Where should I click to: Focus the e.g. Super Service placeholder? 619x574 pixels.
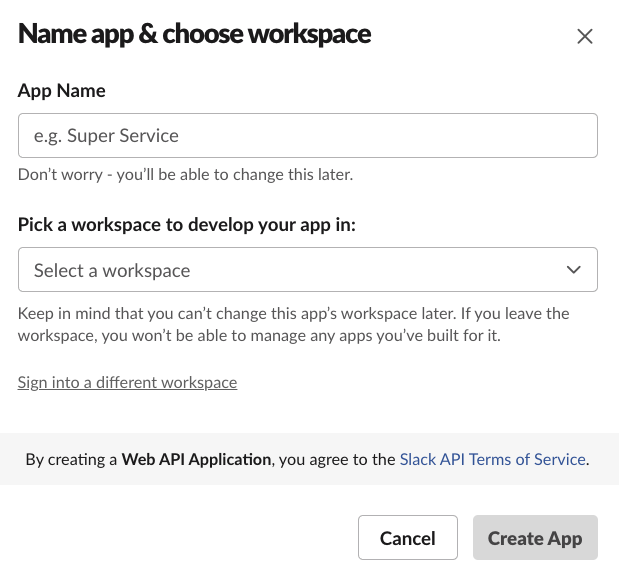point(106,136)
